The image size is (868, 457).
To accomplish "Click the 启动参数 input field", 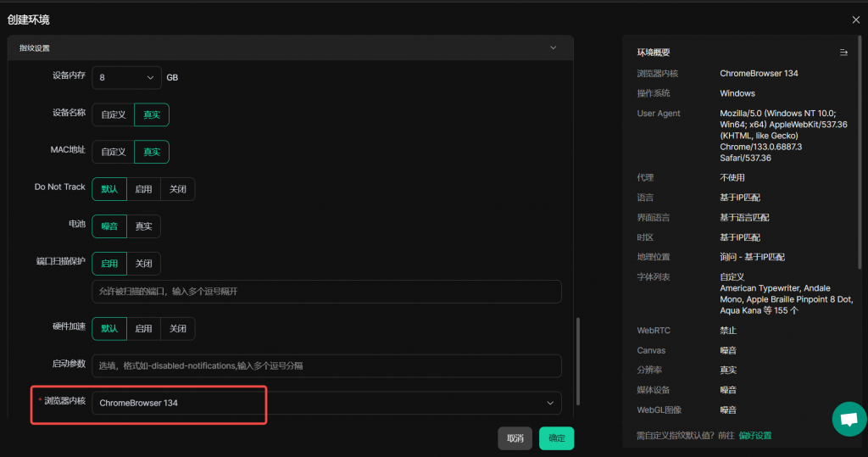I will tap(326, 365).
